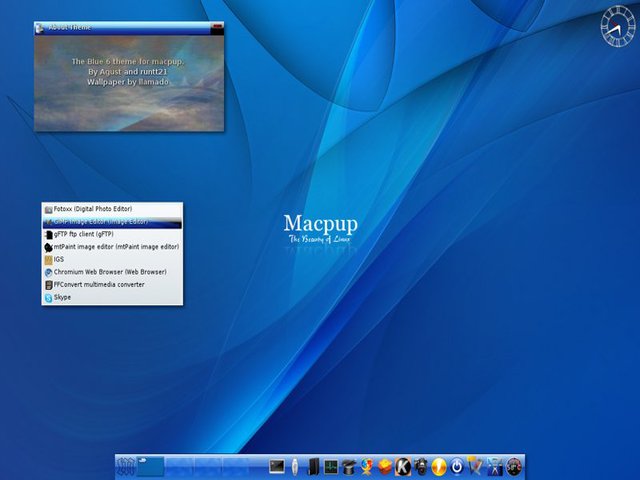
Task: Click the analog clock desktop widget
Action: pos(618,27)
